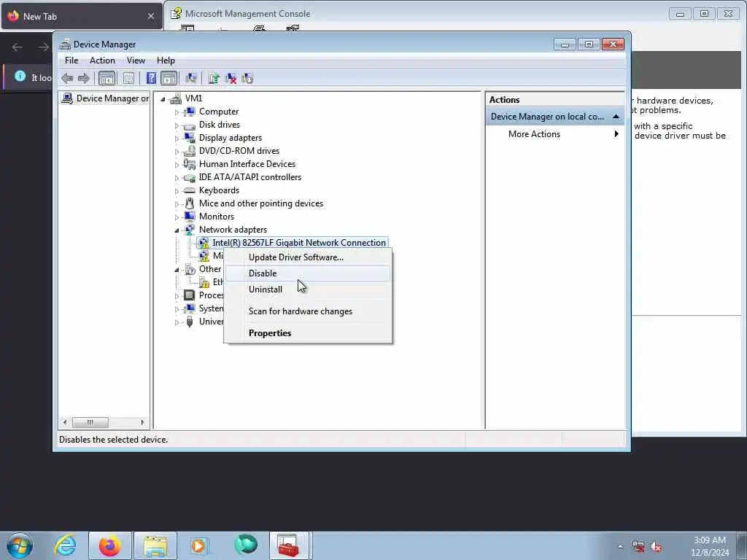Open Internet Explorer from taskbar
747x560 pixels.
[x=65, y=545]
